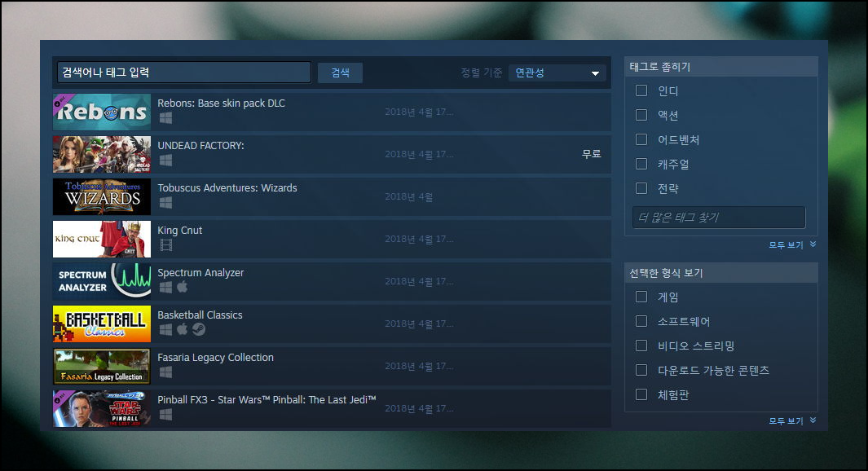Tick the 체험판 type checkbox
This screenshot has width=868, height=471.
(x=641, y=394)
